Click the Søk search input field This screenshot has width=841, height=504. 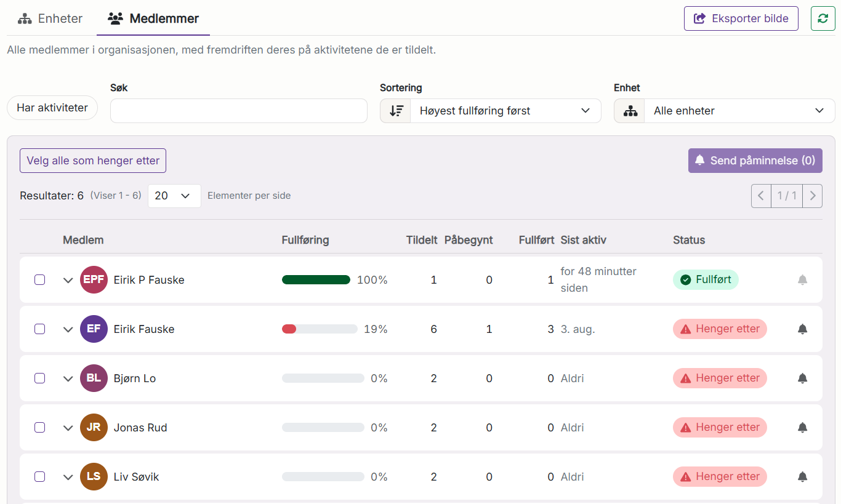pyautogui.click(x=239, y=111)
